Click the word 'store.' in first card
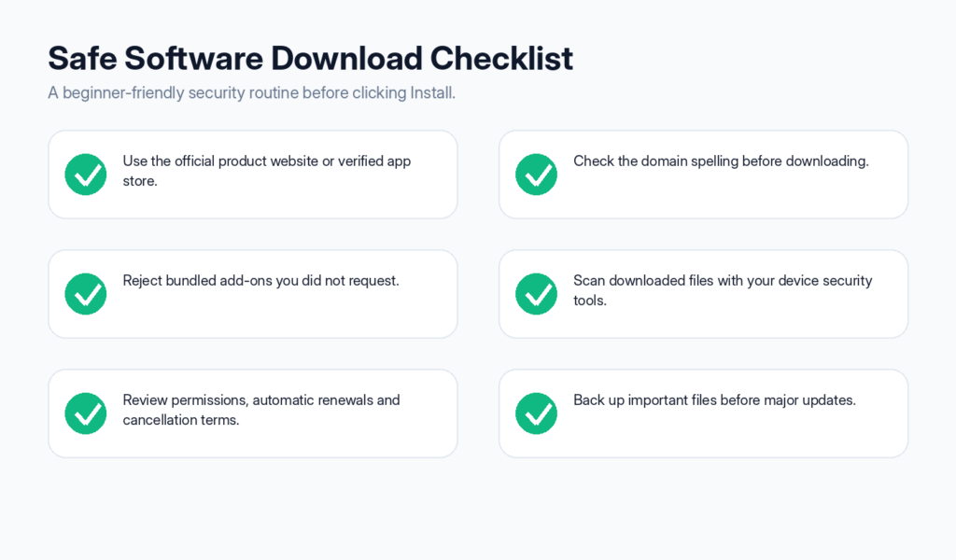Image resolution: width=956 pixels, height=560 pixels. pos(140,181)
